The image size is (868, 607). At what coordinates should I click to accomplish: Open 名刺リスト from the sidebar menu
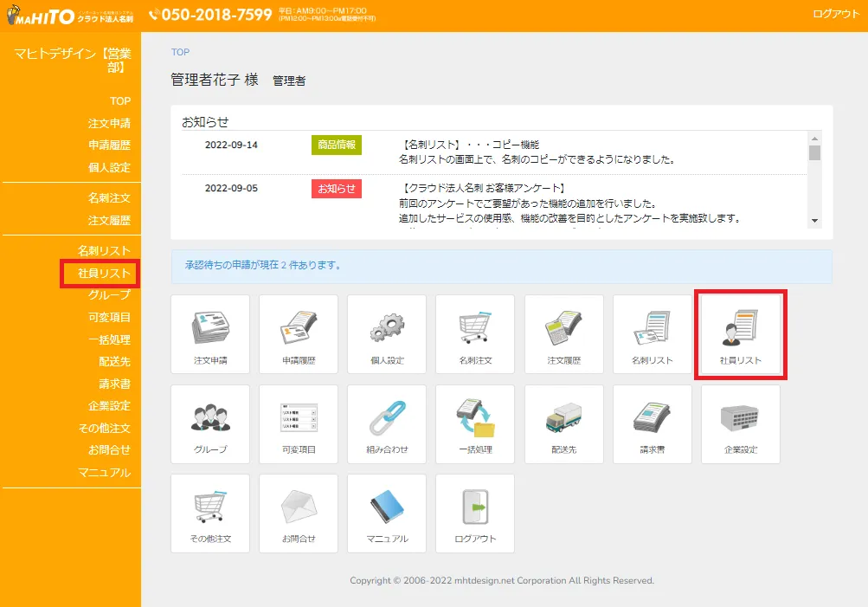coord(104,250)
